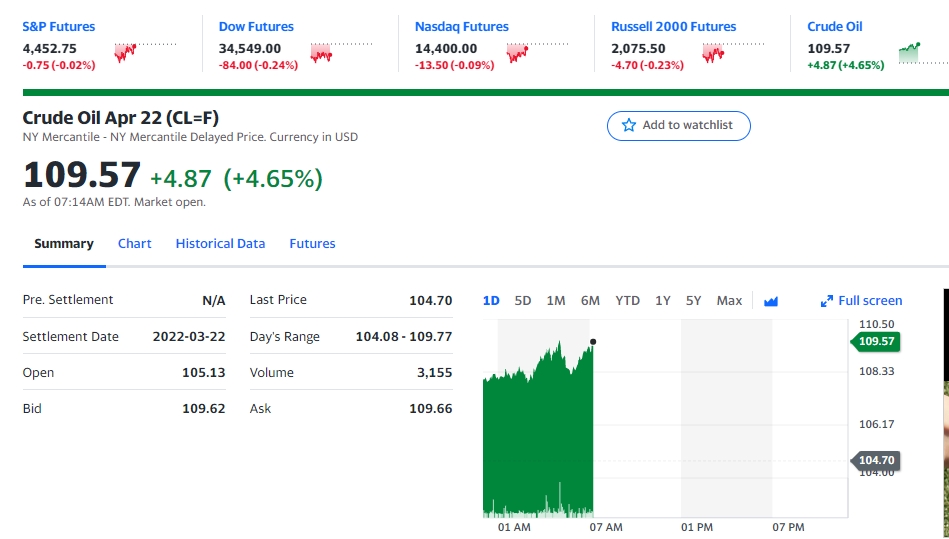Click the 104.70 previous close chart marker
The width and height of the screenshot is (949, 539).
point(876,460)
